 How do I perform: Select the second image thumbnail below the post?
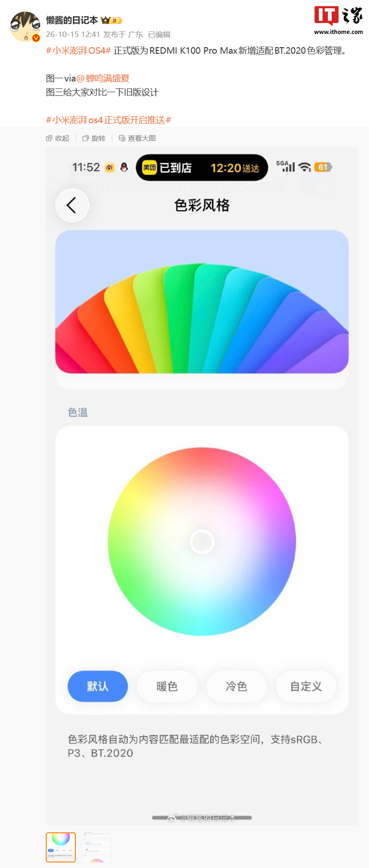pyautogui.click(x=96, y=847)
